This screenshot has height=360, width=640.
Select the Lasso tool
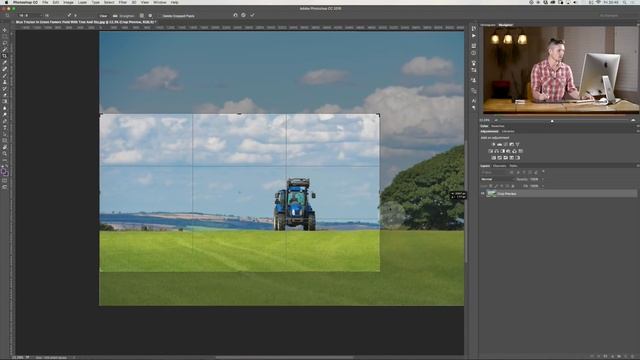pos(5,42)
